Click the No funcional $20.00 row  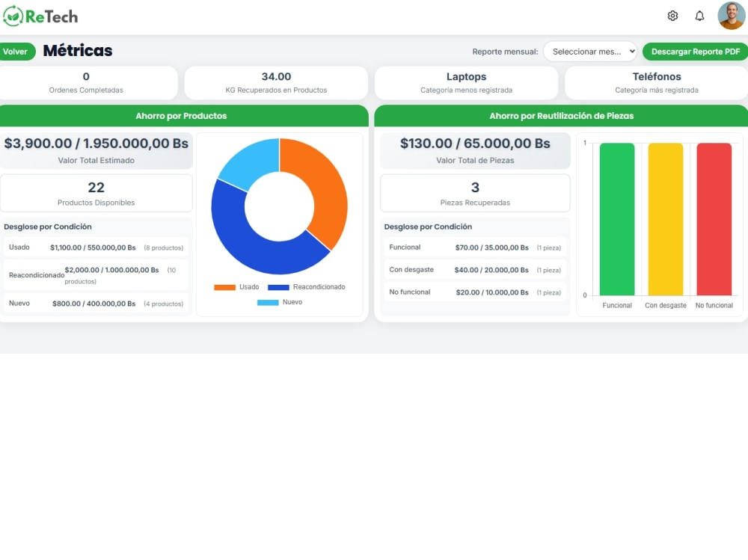tap(475, 292)
